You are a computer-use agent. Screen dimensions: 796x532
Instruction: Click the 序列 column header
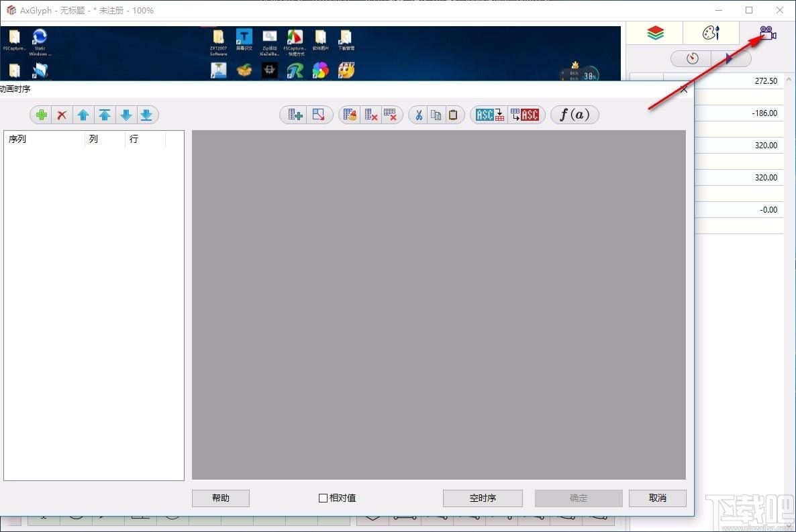point(44,139)
